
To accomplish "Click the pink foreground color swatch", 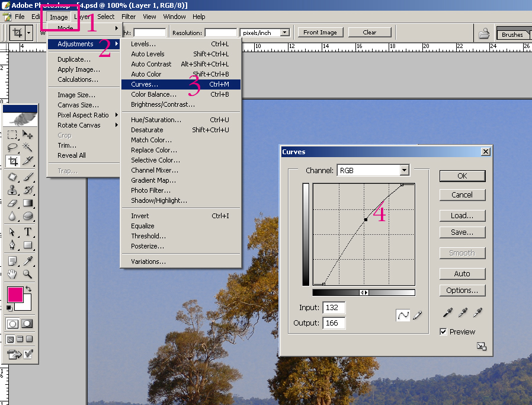I will (x=15, y=295).
